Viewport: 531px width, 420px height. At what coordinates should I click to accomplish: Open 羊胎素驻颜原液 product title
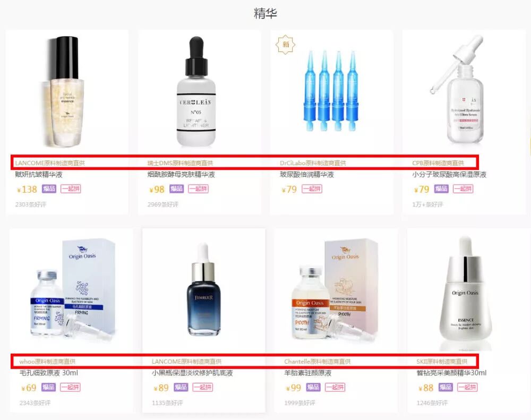tap(308, 373)
